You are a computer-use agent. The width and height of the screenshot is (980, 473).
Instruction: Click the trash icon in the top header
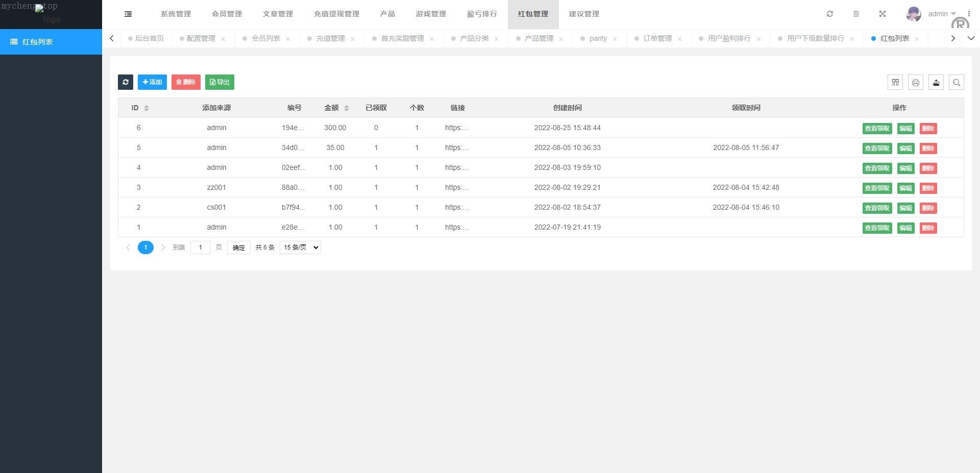click(856, 14)
